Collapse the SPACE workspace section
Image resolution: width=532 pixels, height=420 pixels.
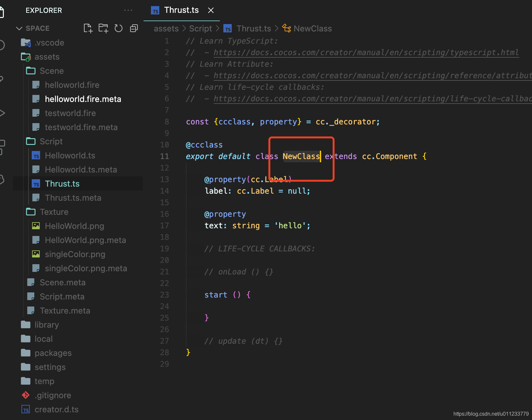(33, 28)
